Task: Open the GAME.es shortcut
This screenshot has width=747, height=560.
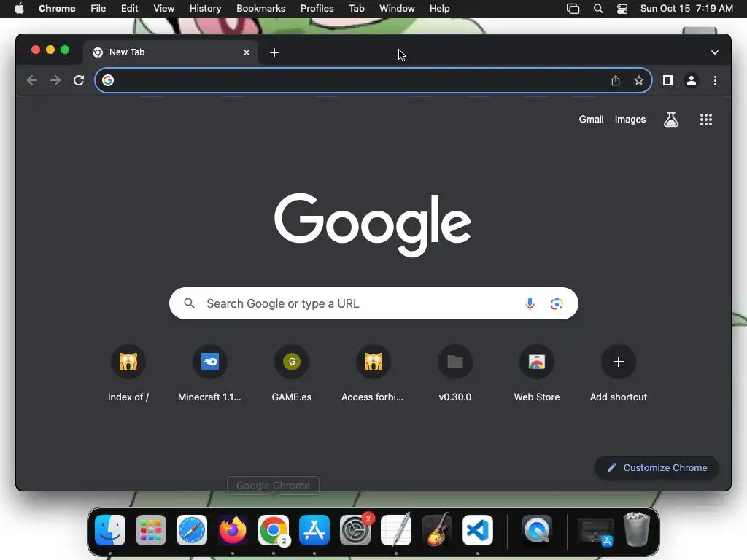Action: pyautogui.click(x=292, y=373)
